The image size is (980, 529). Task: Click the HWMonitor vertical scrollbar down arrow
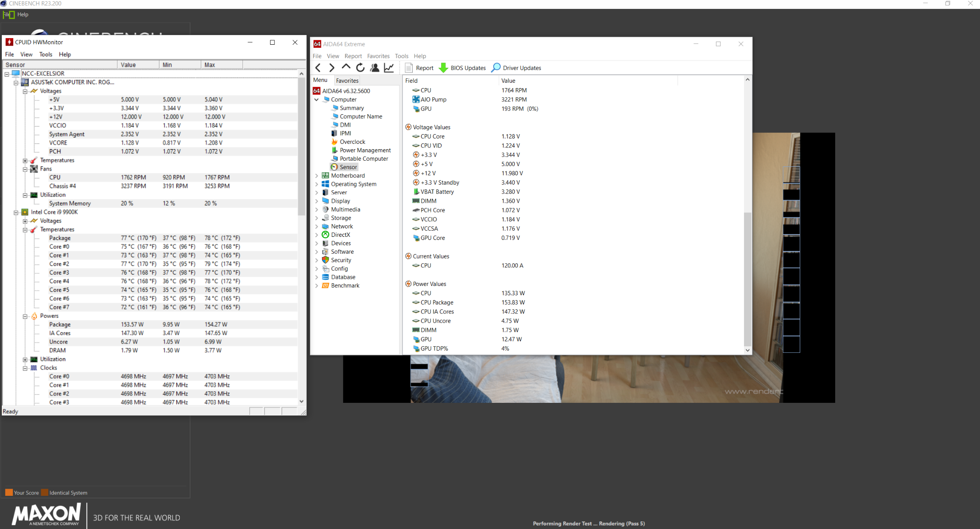coord(302,402)
